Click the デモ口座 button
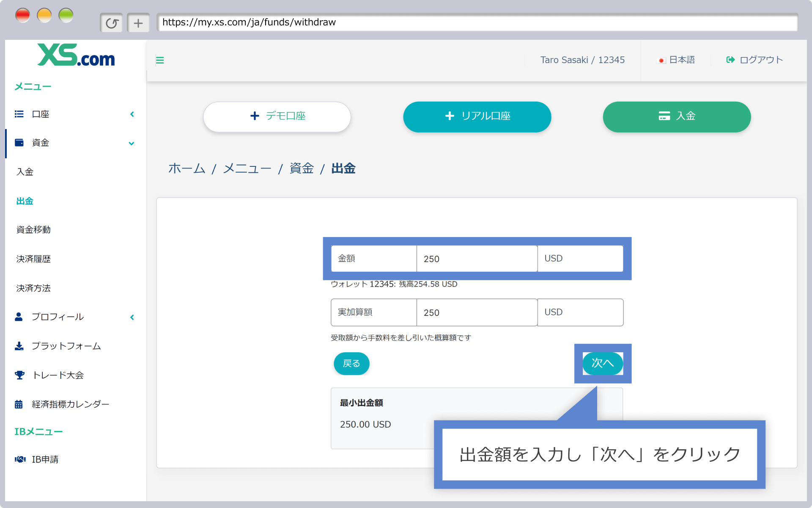This screenshot has width=812, height=508. [x=277, y=116]
